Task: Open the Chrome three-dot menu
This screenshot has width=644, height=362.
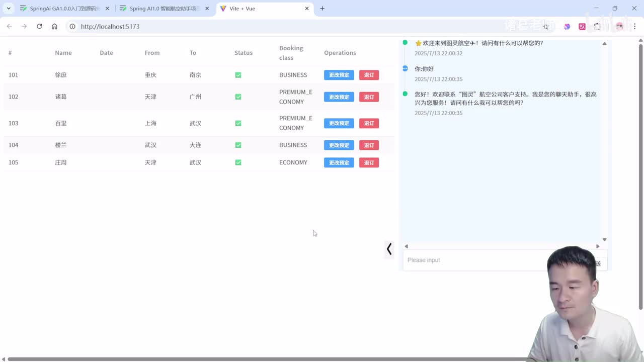Action: coord(635,26)
